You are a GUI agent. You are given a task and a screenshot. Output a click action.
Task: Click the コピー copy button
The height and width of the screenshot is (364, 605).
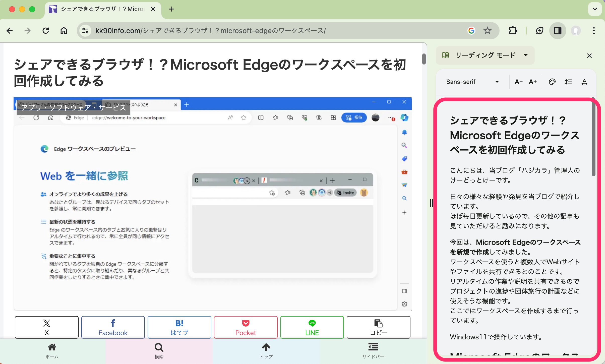coord(378,327)
